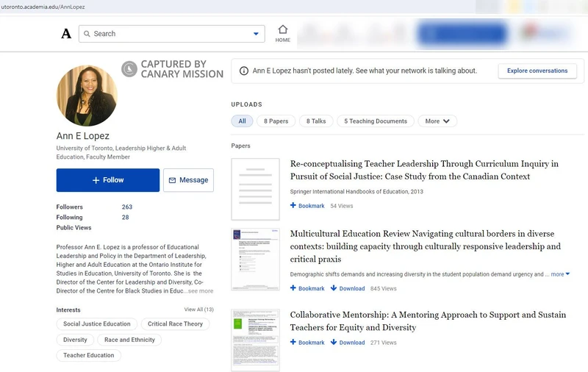Bookmark the Collaborative Mentorship paper
Screen dimensions: 588x372
pos(307,343)
